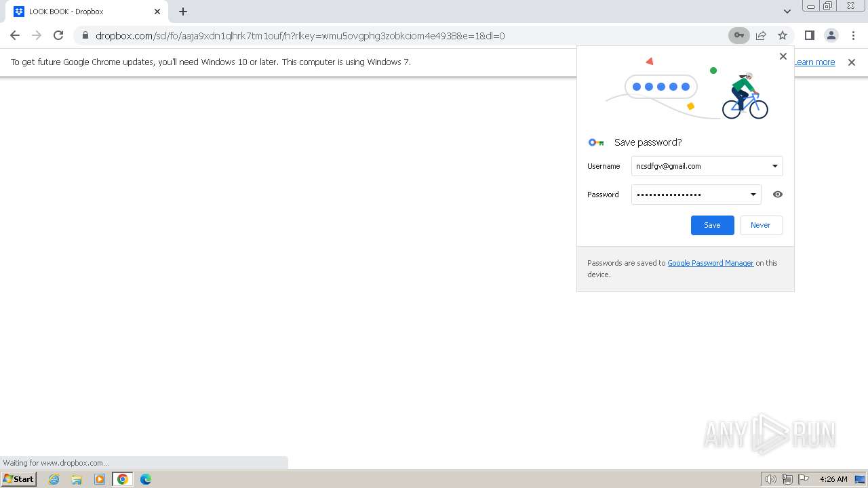Open the volume speaker tray icon
The width and height of the screenshot is (868, 488).
[771, 479]
